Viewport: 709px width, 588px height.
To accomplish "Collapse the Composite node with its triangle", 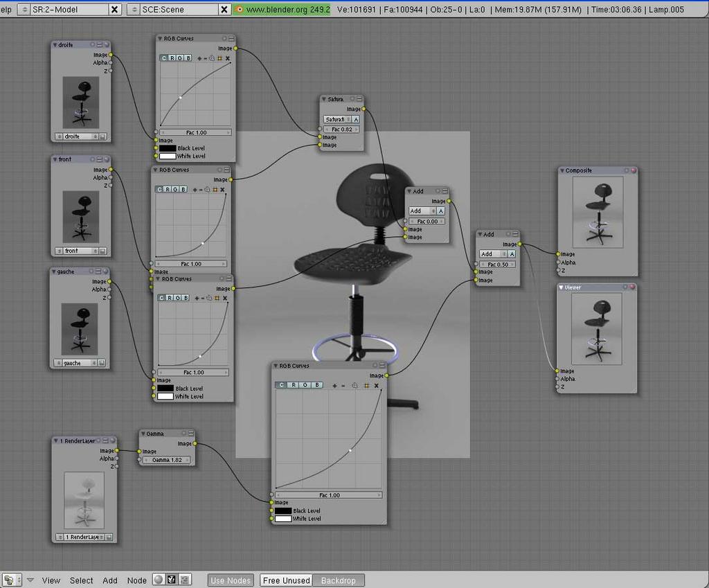I will (562, 170).
